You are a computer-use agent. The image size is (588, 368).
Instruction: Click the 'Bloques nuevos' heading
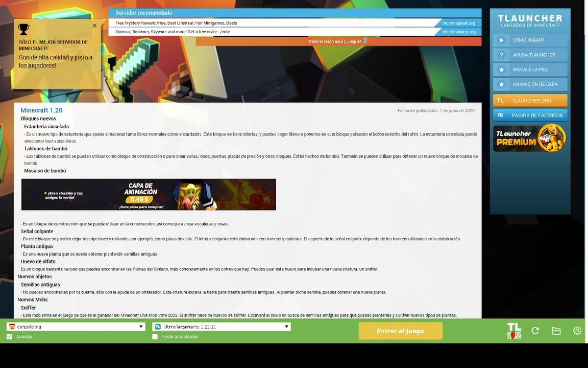[x=38, y=119]
